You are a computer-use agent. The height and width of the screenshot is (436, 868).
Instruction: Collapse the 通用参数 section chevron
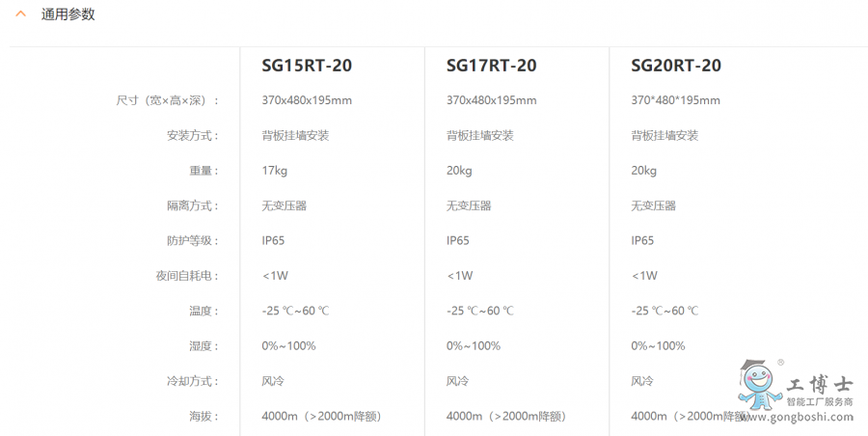coord(21,15)
